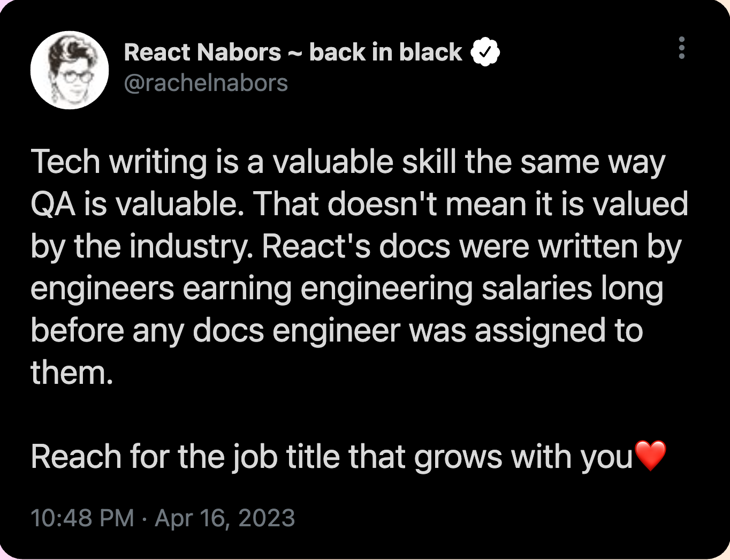Image resolution: width=730 pixels, height=560 pixels.
Task: Click the words "grows with you" before the heart
Action: pyautogui.click(x=523, y=458)
